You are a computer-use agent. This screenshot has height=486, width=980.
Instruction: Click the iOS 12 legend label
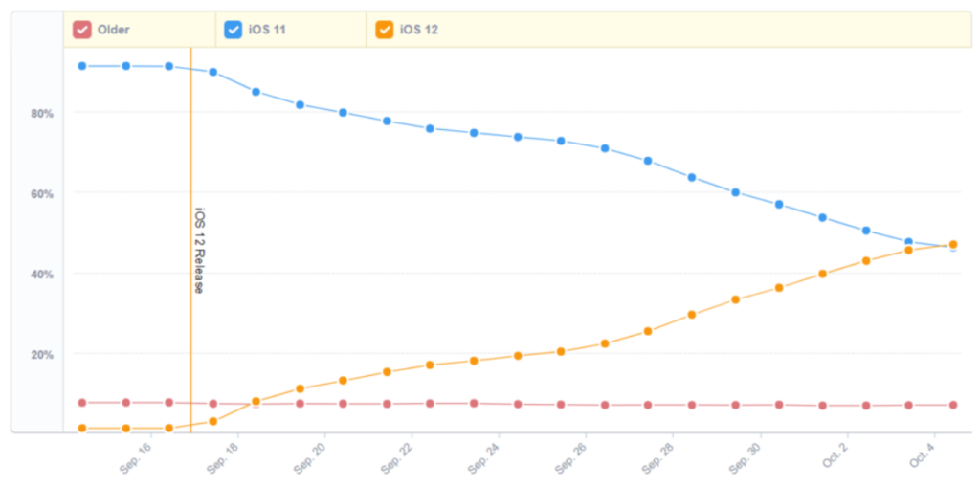pyautogui.click(x=418, y=30)
